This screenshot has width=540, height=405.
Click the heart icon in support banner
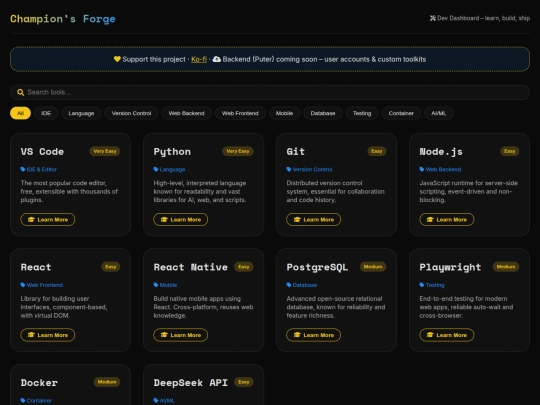pos(117,59)
